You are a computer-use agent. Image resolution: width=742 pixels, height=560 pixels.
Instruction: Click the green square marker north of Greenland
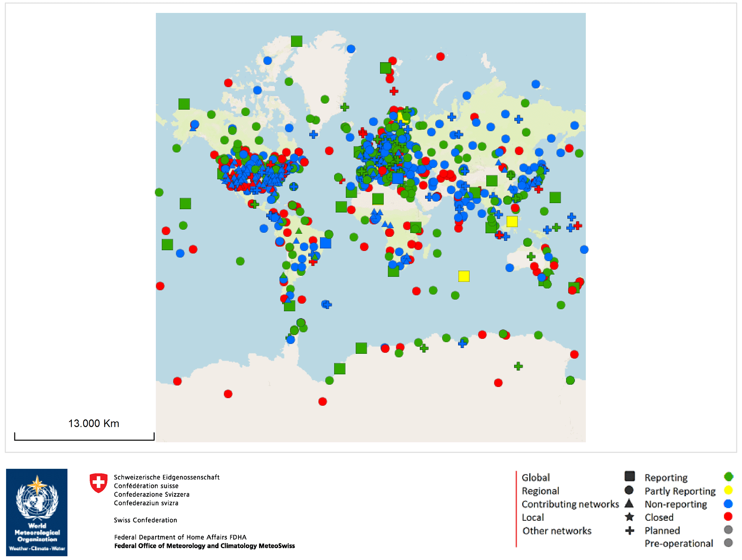297,41
